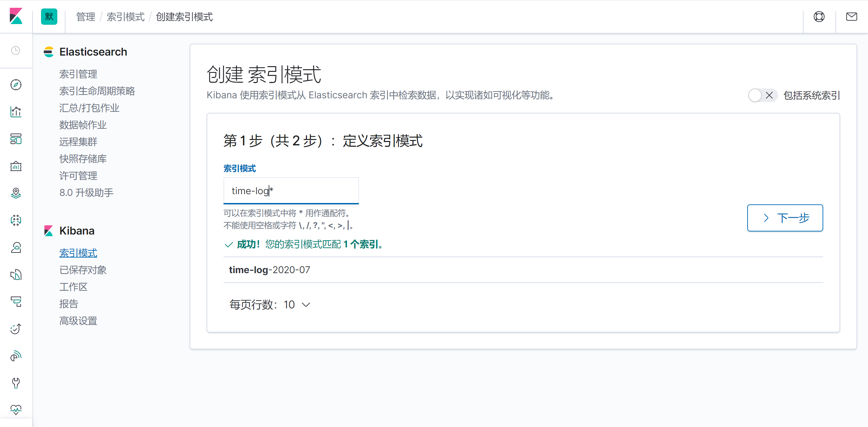Viewport: 868px width, 427px height.
Task: Open 已保存对象 under Kibana
Action: [x=83, y=270]
